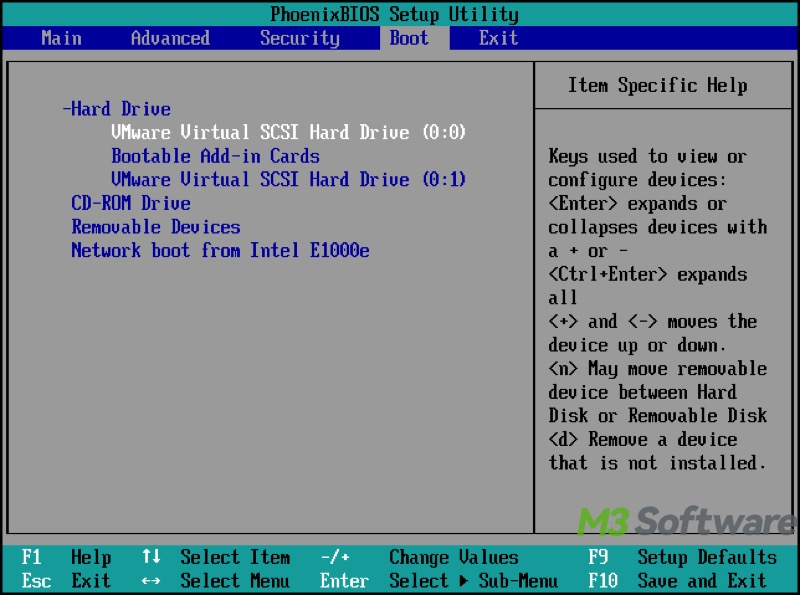Click the left-right arrows Select Menu icon
This screenshot has height=595, width=800.
tap(151, 580)
